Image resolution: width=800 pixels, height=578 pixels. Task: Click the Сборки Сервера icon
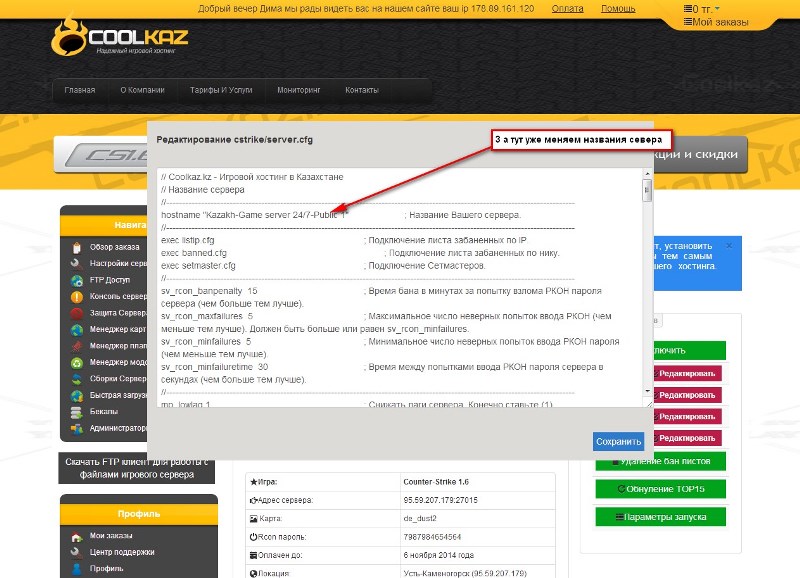pyautogui.click(x=77, y=379)
